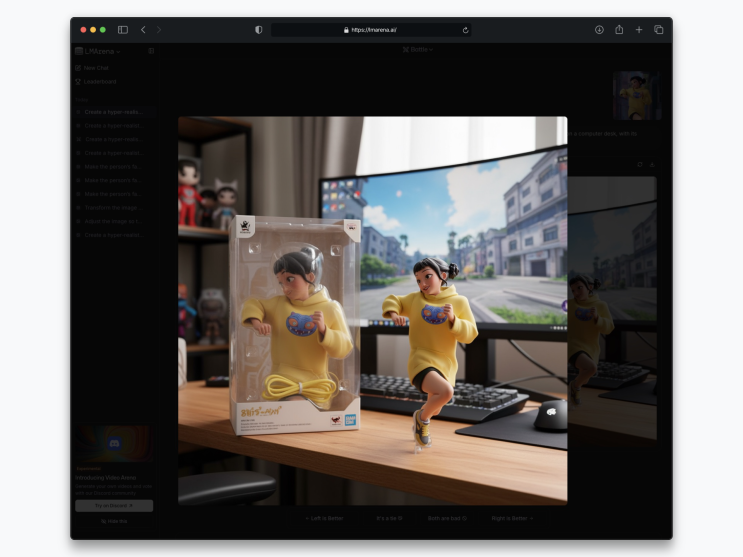Open the uploaded figurine thumbnail in chat
Image resolution: width=743 pixels, height=557 pixels.
point(636,96)
